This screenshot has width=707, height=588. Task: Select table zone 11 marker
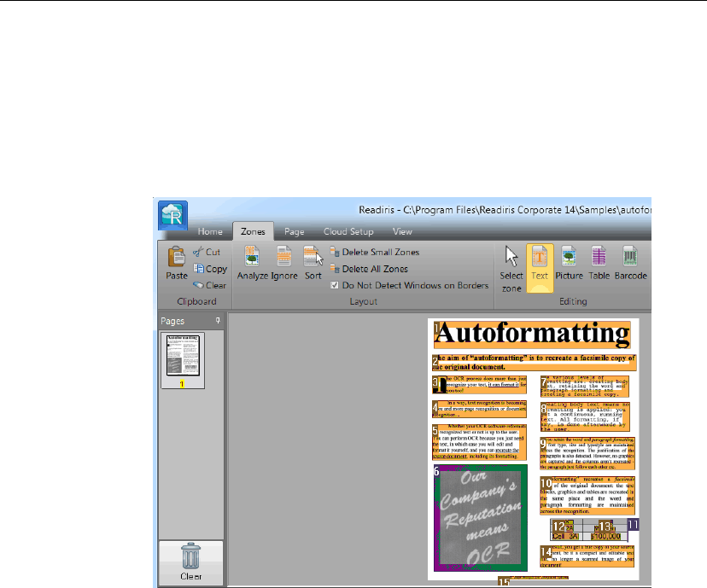tap(633, 525)
